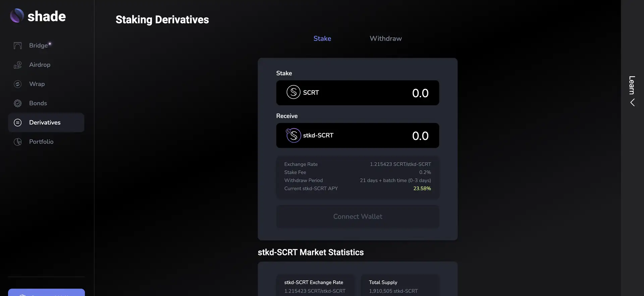
Task: Click the Bonds icon in sidebar
Action: 18,103
